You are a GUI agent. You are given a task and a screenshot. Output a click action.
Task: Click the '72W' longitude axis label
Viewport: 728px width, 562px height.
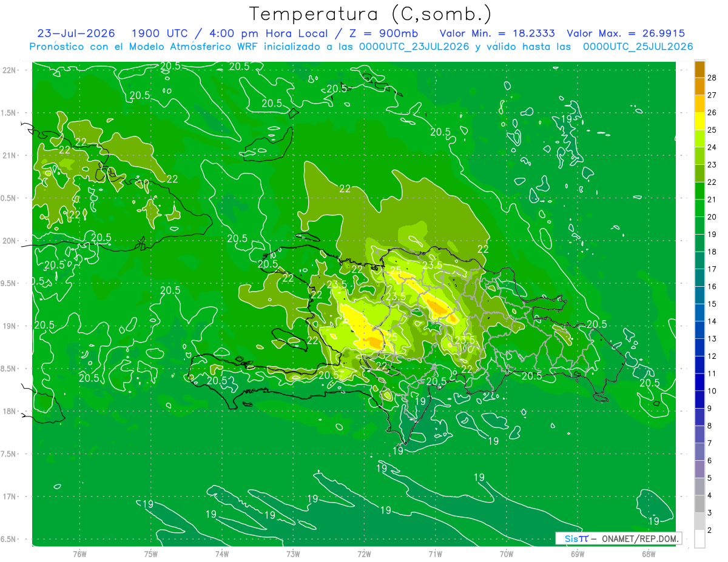[364, 554]
